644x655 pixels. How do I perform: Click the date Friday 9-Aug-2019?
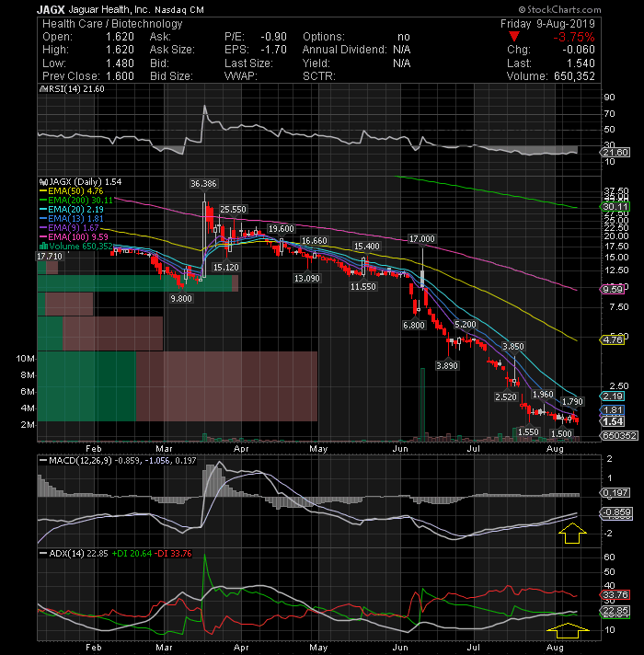[547, 24]
